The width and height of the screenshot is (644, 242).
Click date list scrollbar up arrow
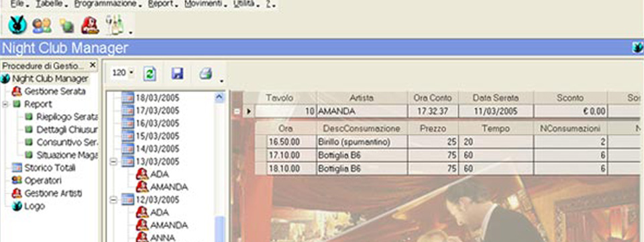(x=220, y=97)
